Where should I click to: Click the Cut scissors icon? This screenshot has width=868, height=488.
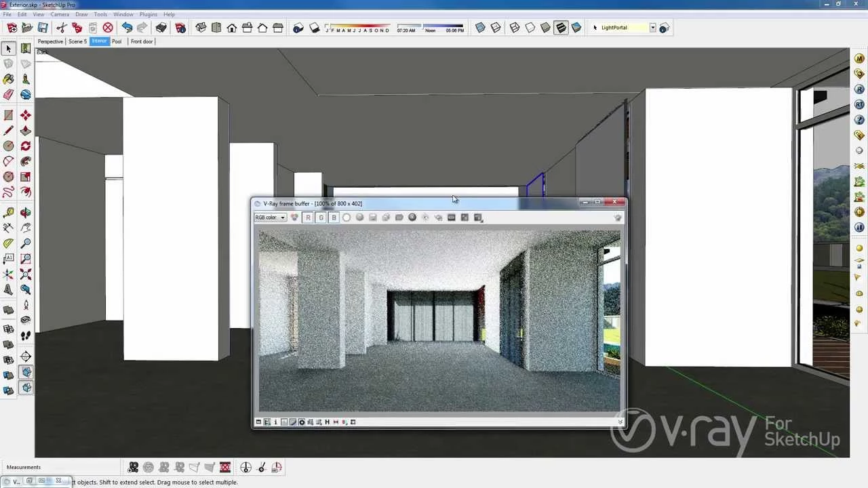click(62, 28)
